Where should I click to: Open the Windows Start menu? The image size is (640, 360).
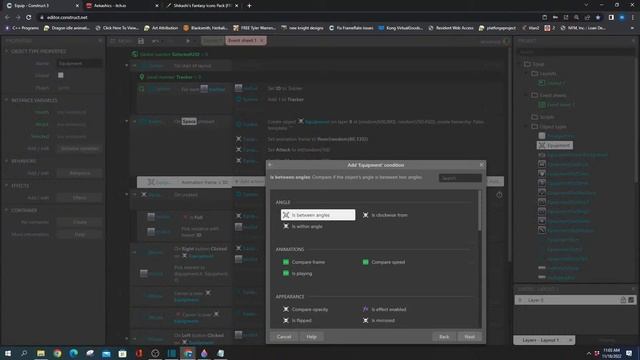8,353
